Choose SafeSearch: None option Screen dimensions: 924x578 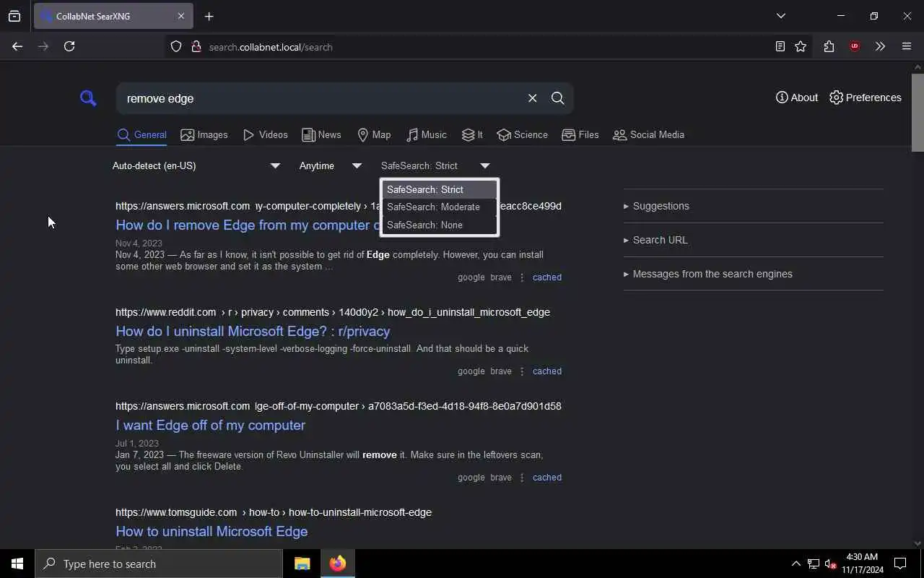point(439,225)
